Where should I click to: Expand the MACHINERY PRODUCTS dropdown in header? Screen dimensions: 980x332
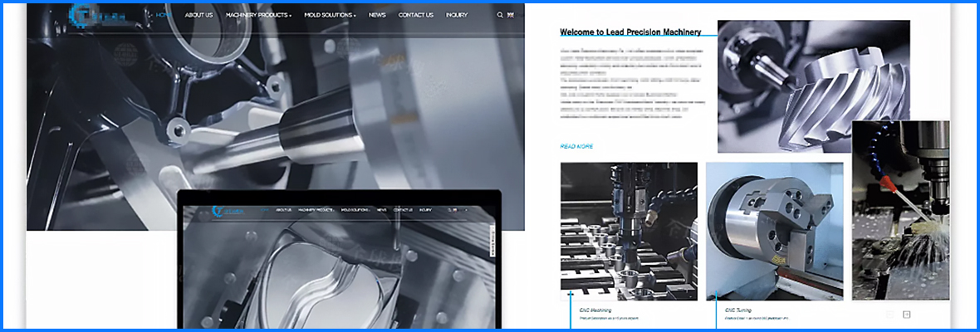(258, 15)
